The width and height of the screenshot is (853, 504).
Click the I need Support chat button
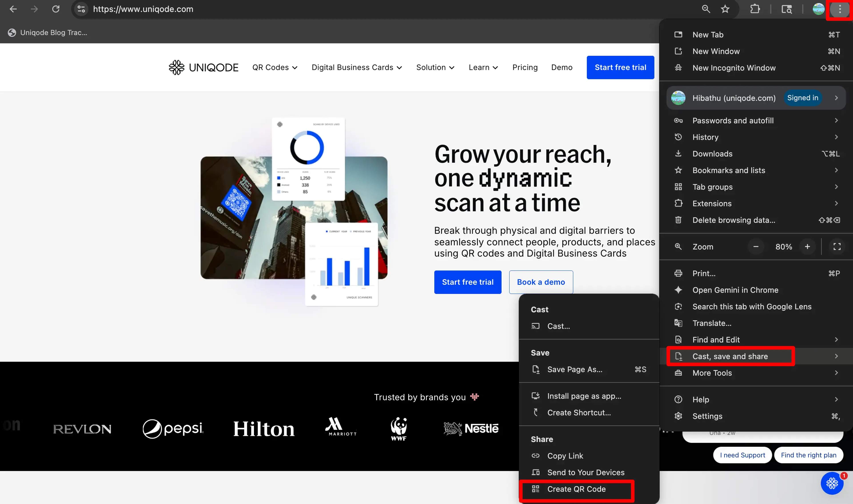pos(742,455)
